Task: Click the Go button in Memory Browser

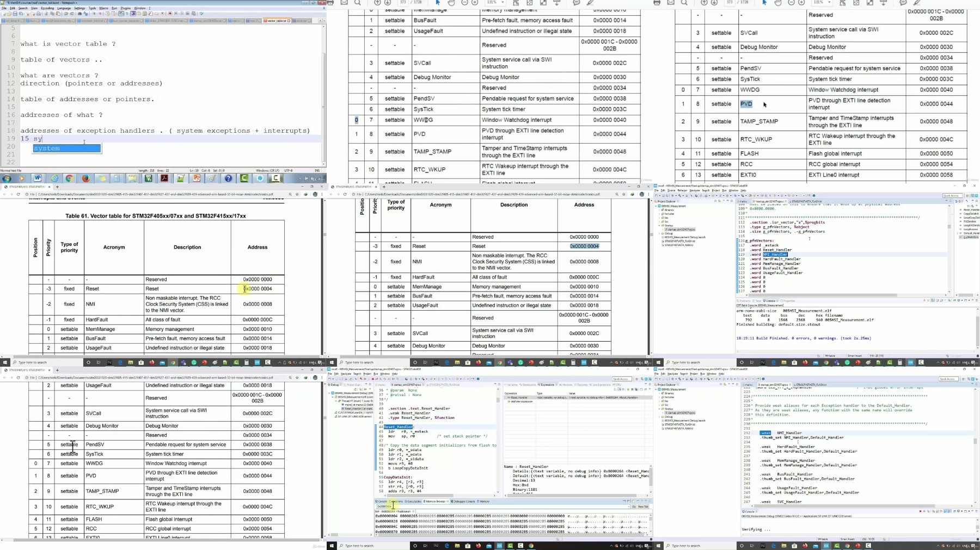Action: coord(634,506)
